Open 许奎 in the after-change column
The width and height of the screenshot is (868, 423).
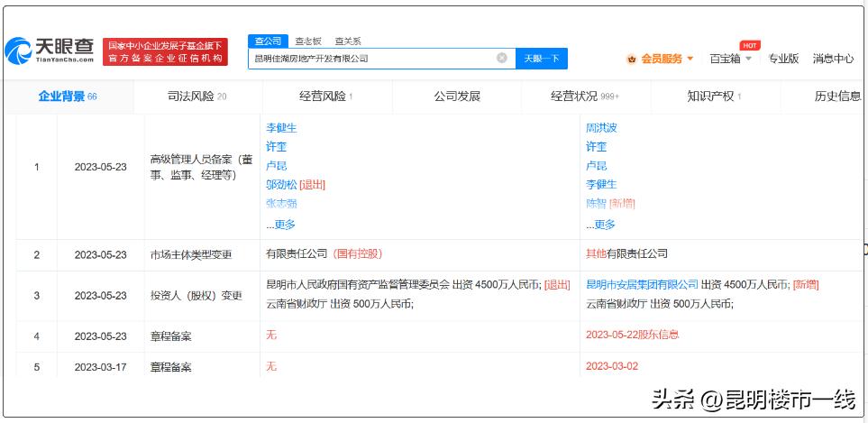point(596,147)
